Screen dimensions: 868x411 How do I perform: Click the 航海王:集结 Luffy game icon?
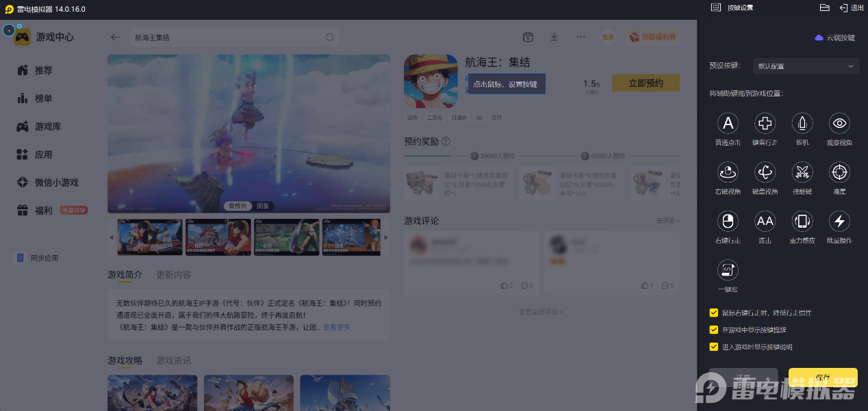(x=431, y=81)
